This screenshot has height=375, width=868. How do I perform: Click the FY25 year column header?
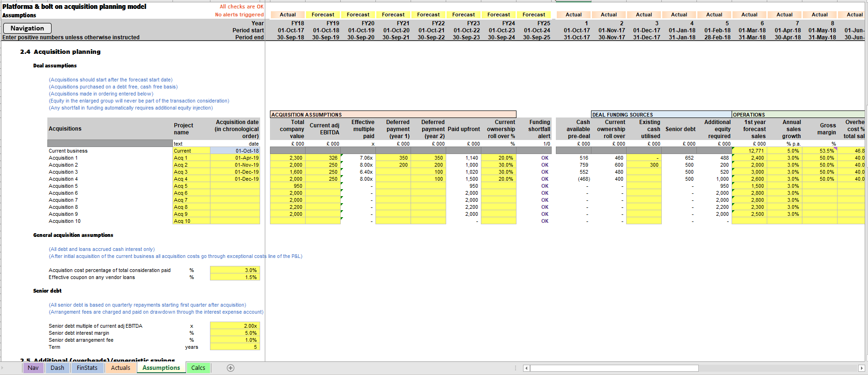tap(544, 23)
